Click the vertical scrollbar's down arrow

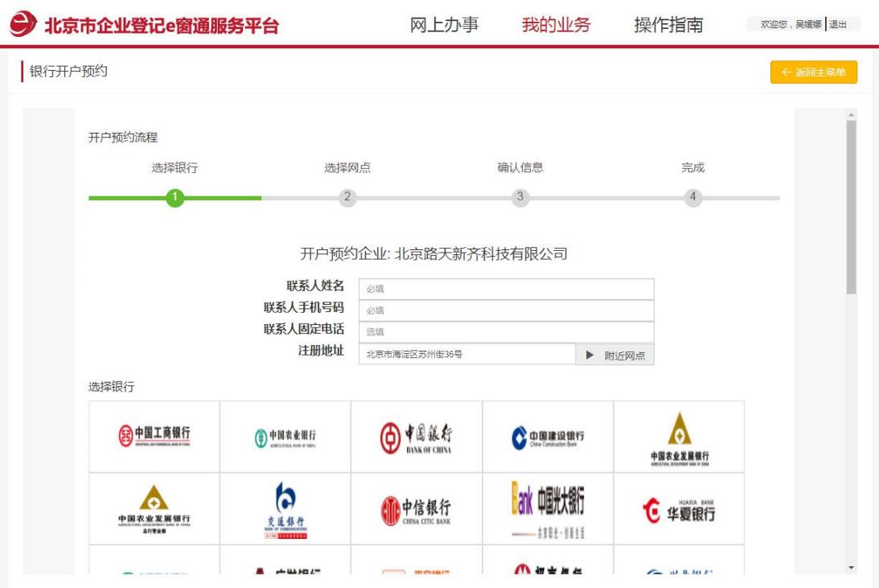tap(852, 568)
